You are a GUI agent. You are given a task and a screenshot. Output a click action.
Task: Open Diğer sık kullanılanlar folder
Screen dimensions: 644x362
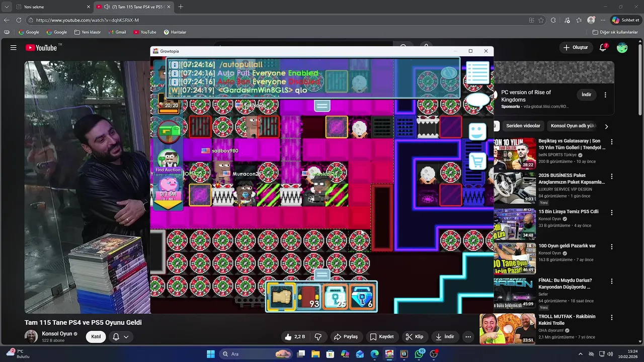615,32
